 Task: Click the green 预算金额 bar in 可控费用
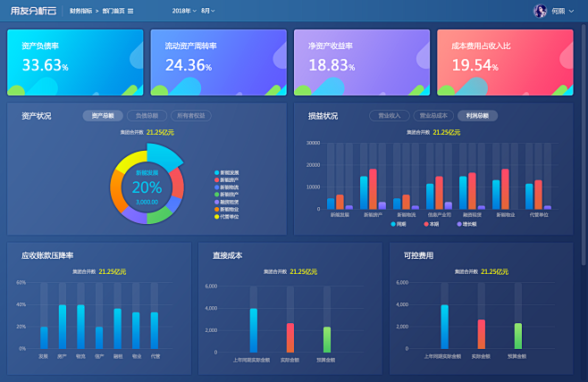click(x=518, y=336)
